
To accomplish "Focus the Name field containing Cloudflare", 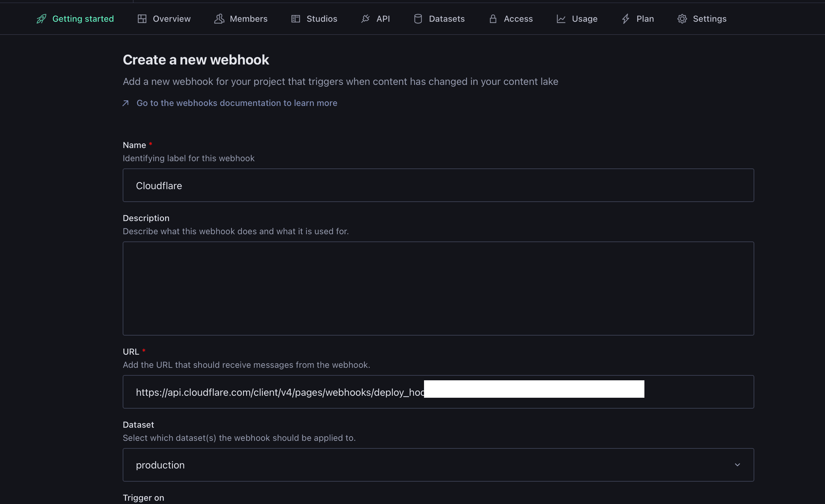I will coord(438,185).
